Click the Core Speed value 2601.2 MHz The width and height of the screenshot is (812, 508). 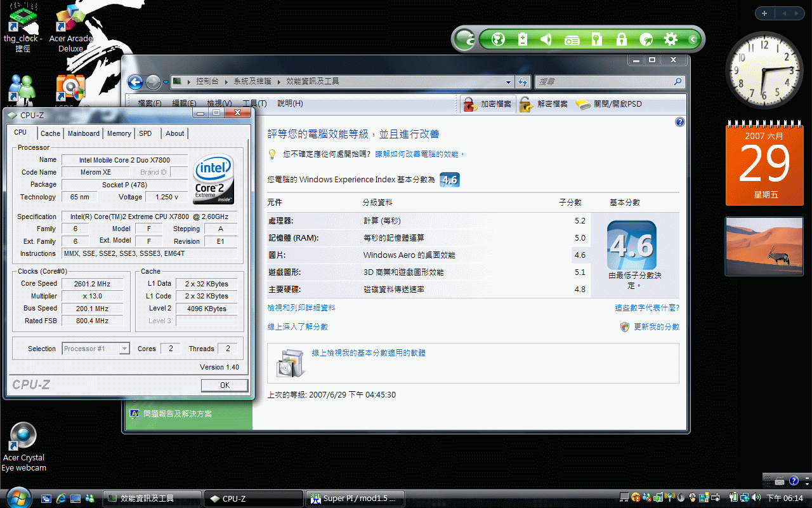click(92, 284)
